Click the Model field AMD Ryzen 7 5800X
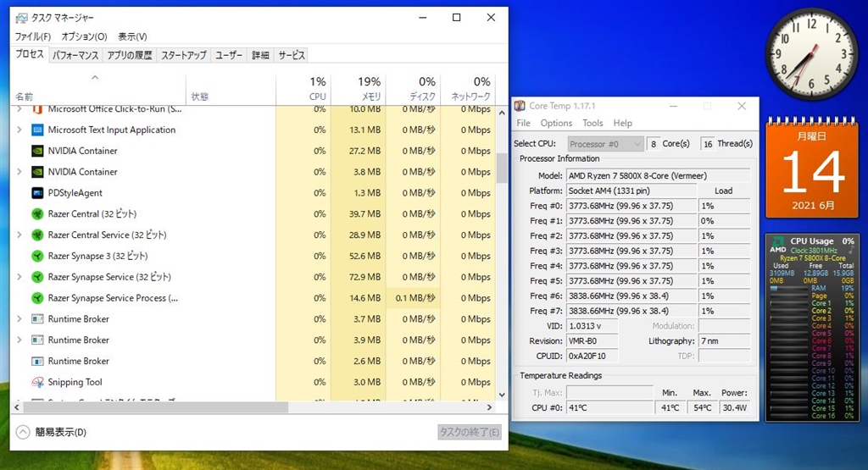Image resolution: width=868 pixels, height=470 pixels. pyautogui.click(x=658, y=176)
